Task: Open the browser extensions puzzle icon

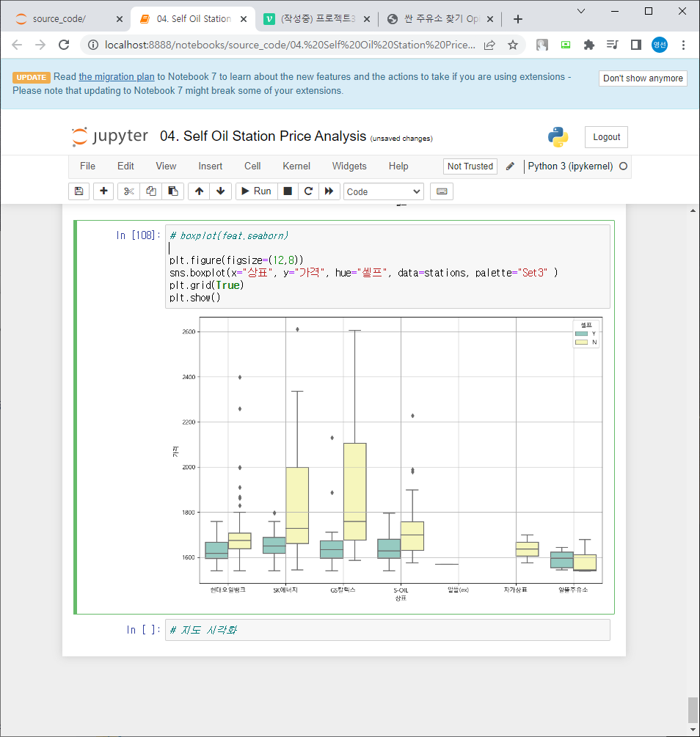Action: coord(588,45)
